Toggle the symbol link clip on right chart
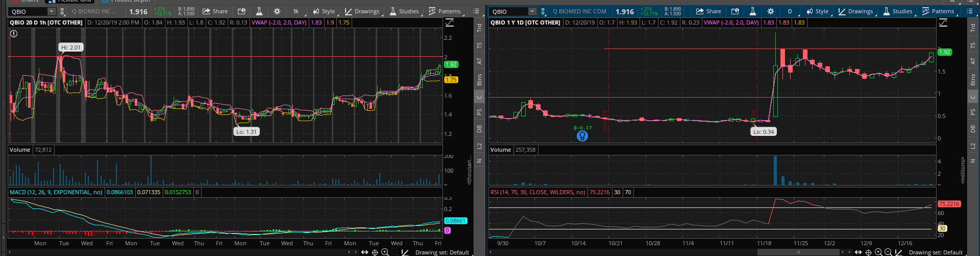 [543, 11]
